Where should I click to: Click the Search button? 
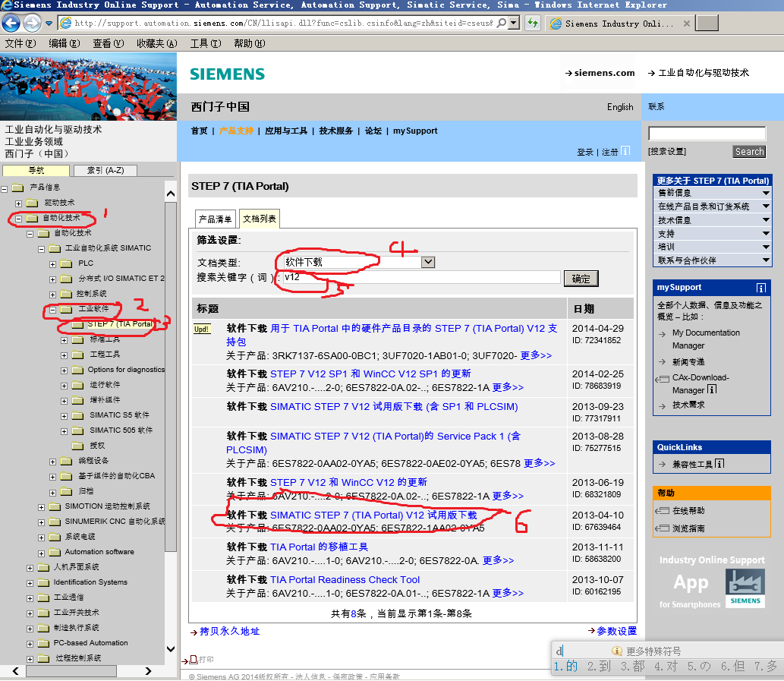pos(749,152)
